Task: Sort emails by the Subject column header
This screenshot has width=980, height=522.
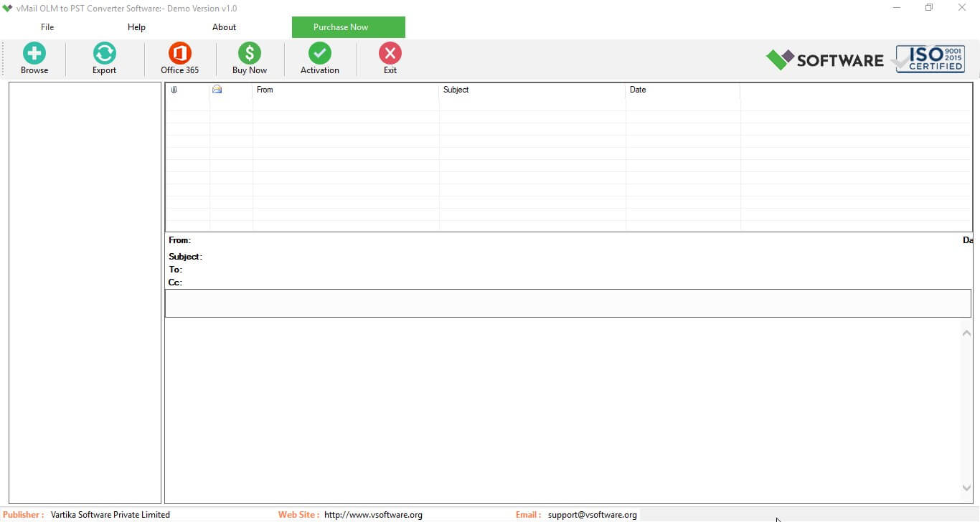Action: coord(532,90)
